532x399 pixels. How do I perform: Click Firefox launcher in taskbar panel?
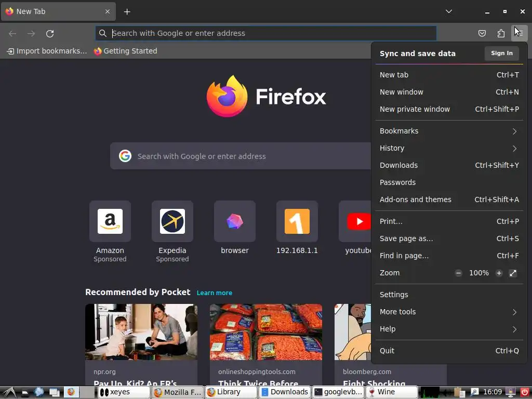pos(71,392)
